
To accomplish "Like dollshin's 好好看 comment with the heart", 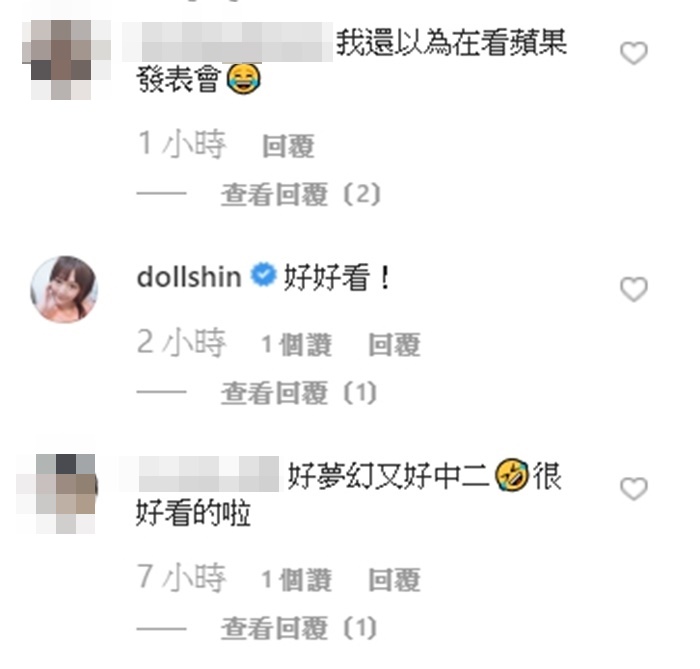I will point(633,289).
